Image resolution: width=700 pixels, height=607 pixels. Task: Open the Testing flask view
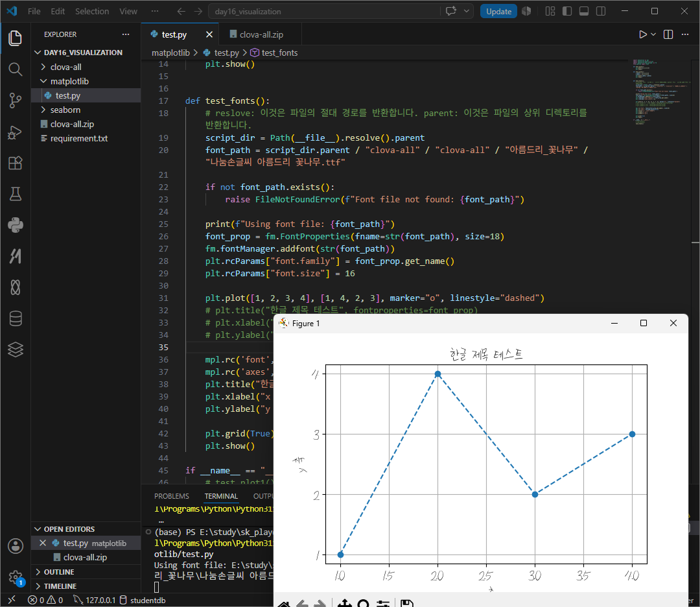[x=15, y=194]
